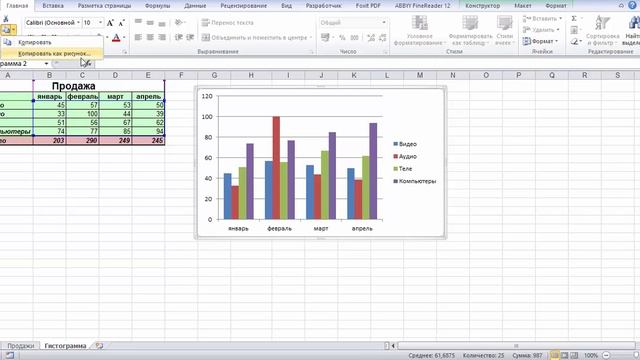Screen dimensions: 640x360
Task: Click the accounting number format icon
Action: coord(325,38)
